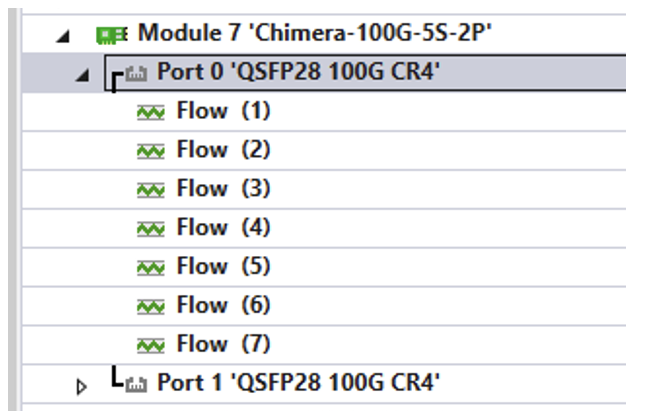This screenshot has width=648, height=420.
Task: Click the Flow (6) waveform icon
Action: tap(150, 306)
